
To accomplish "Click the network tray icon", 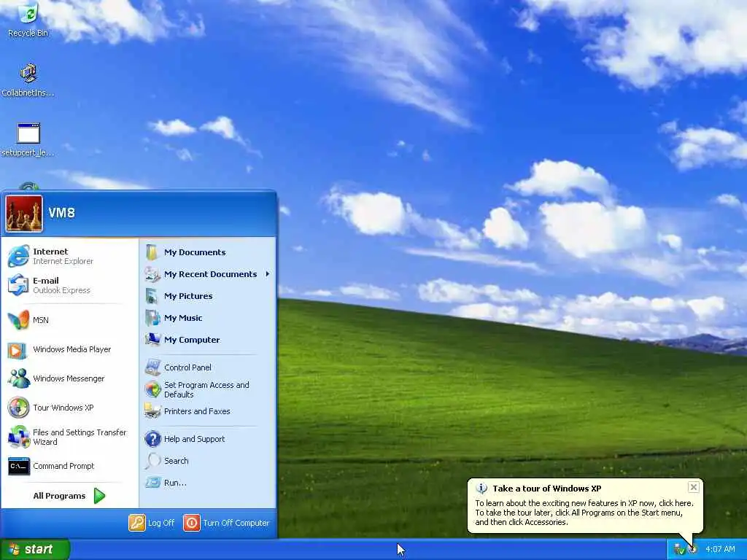I will (x=679, y=550).
